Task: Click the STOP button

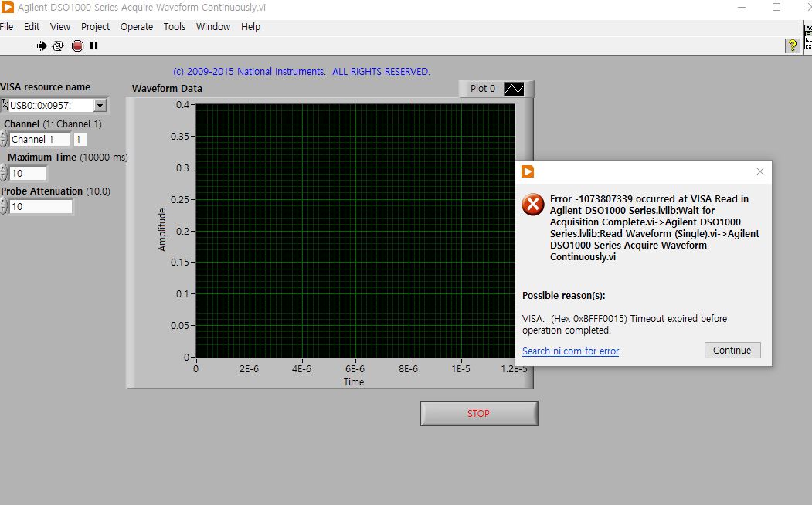Action: pyautogui.click(x=479, y=413)
